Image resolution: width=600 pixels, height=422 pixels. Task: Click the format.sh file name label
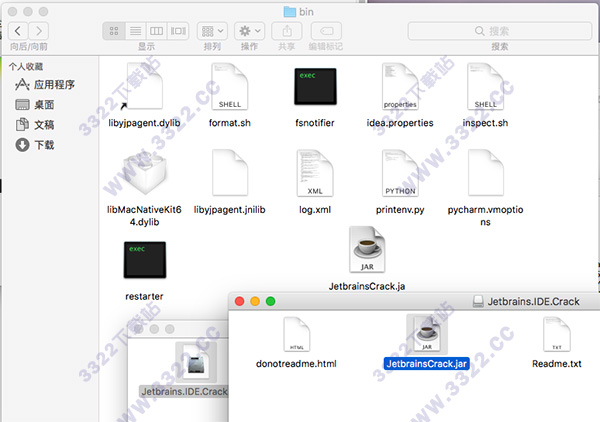(x=230, y=123)
